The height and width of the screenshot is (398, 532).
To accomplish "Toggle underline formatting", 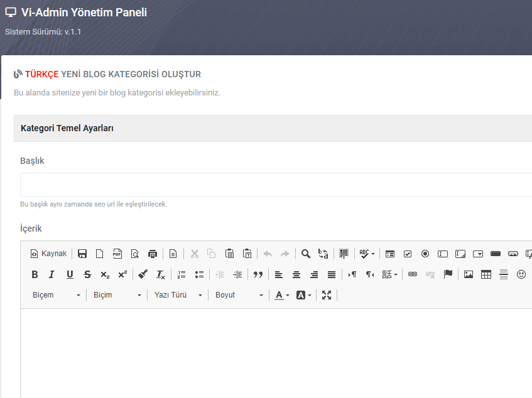I will 70,274.
